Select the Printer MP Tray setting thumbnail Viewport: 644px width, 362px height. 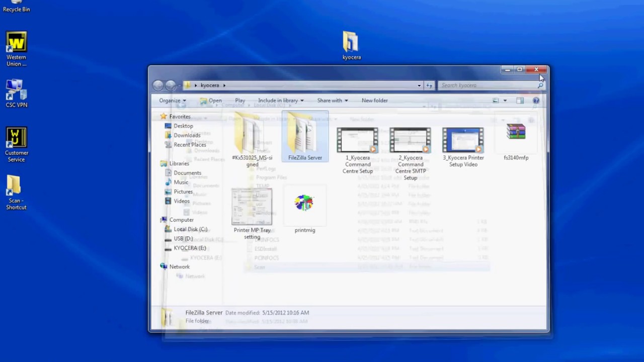(x=252, y=208)
